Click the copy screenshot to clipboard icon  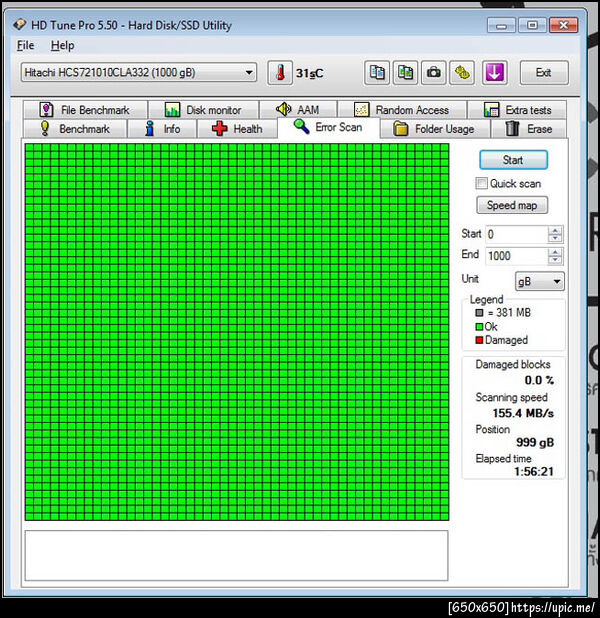coord(405,73)
